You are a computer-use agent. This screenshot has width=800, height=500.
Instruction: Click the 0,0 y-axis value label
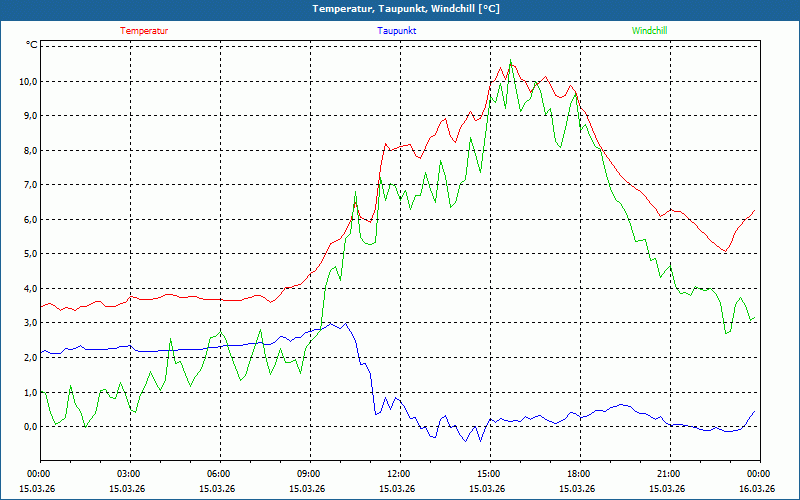28,427
